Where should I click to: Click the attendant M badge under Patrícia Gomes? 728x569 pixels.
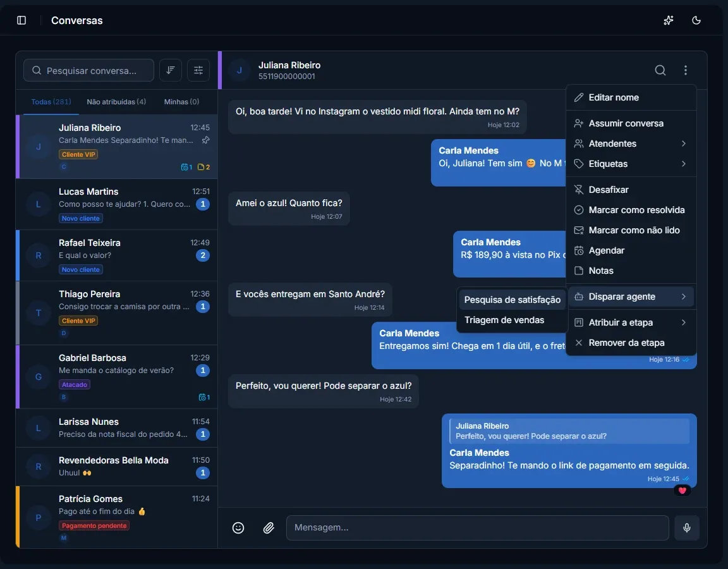click(x=64, y=538)
